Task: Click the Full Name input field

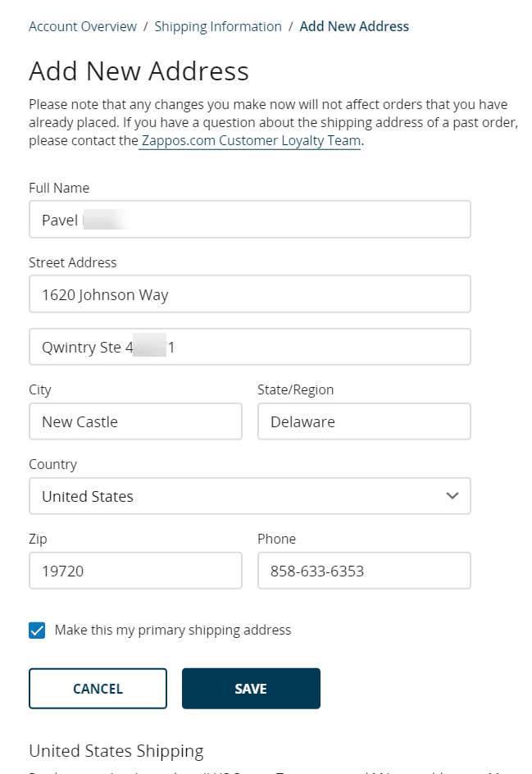Action: click(x=250, y=219)
